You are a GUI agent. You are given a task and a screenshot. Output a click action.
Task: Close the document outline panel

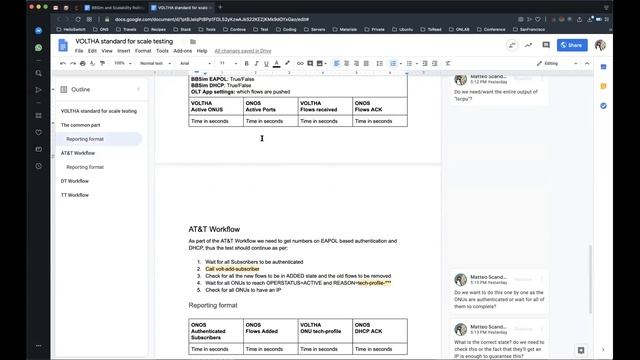tap(138, 89)
